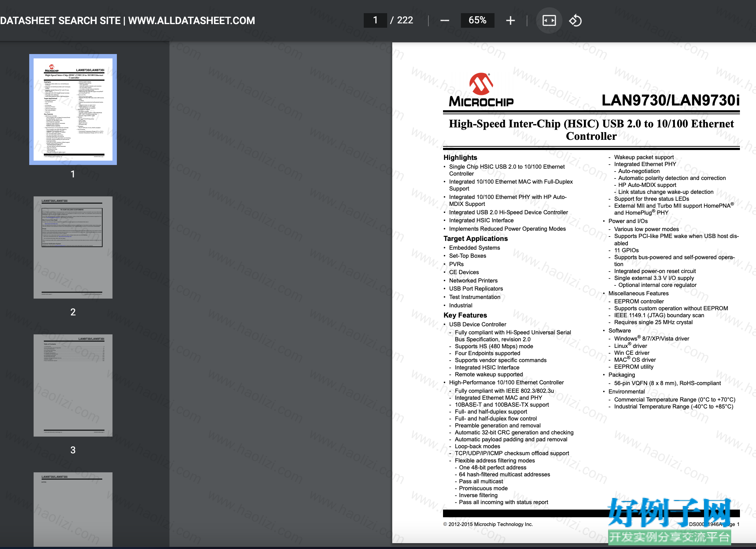The image size is (756, 549).
Task: Open the partially visible fourth page thumbnail
Action: [73, 510]
